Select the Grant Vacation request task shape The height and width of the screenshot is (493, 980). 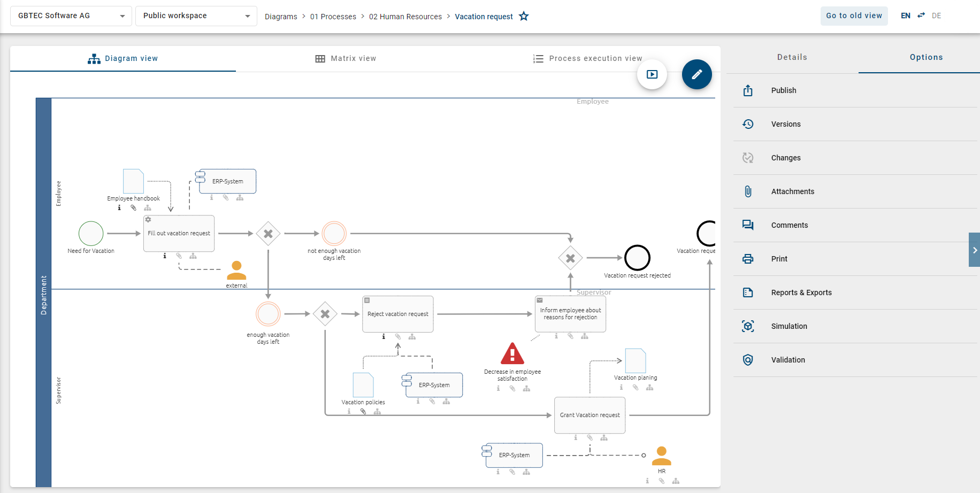(589, 415)
